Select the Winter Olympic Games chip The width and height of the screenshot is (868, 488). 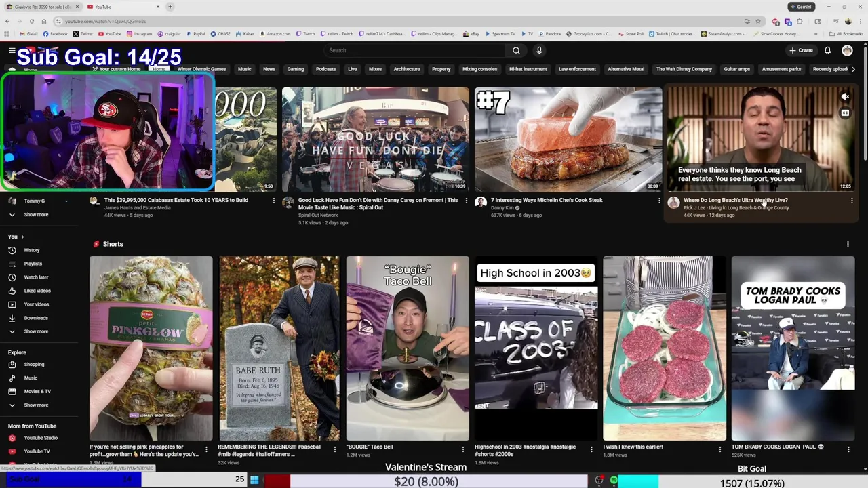[x=201, y=69]
